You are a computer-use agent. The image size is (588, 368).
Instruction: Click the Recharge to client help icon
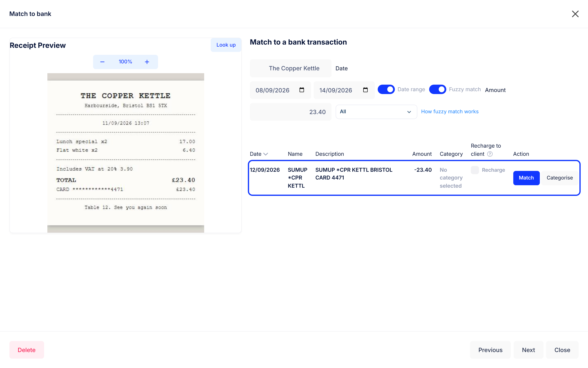490,154
